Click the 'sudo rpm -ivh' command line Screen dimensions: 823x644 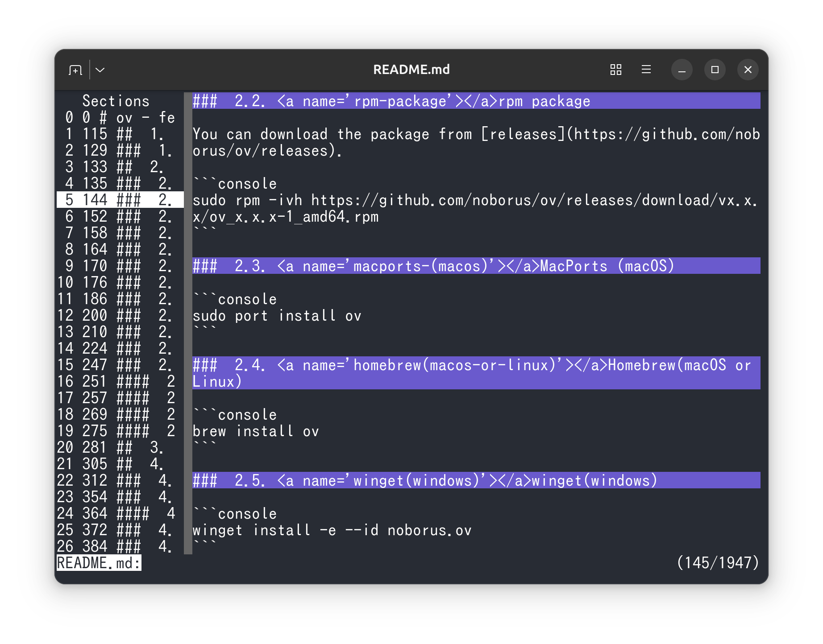(x=475, y=208)
